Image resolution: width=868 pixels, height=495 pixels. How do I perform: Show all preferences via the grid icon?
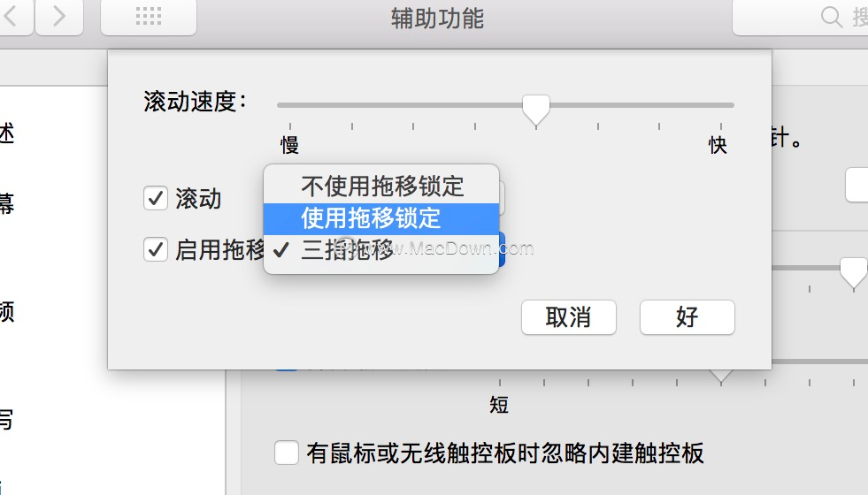(x=149, y=17)
